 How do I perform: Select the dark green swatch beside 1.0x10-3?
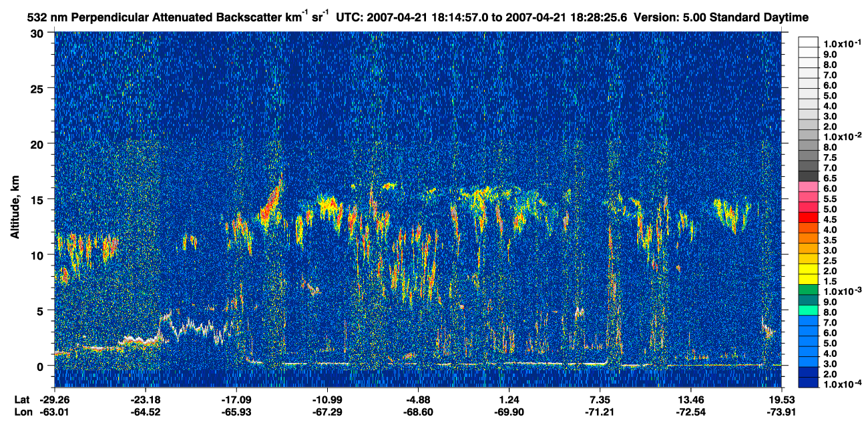pyautogui.click(x=808, y=290)
